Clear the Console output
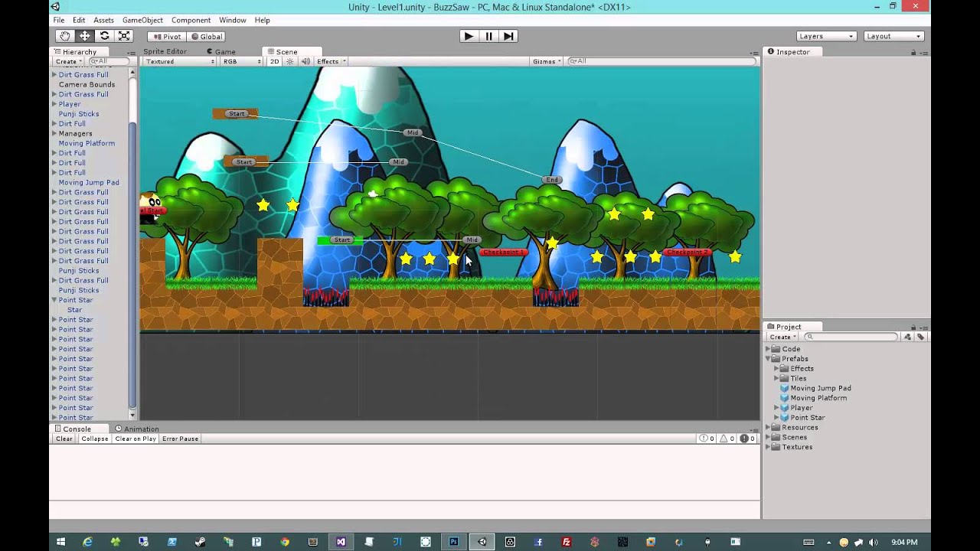980x551 pixels. [x=64, y=438]
